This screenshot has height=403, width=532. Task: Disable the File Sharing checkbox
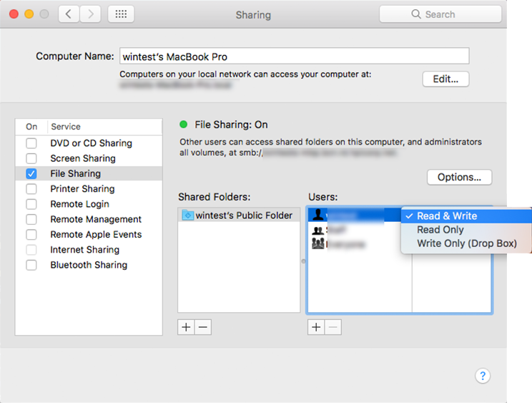31,174
